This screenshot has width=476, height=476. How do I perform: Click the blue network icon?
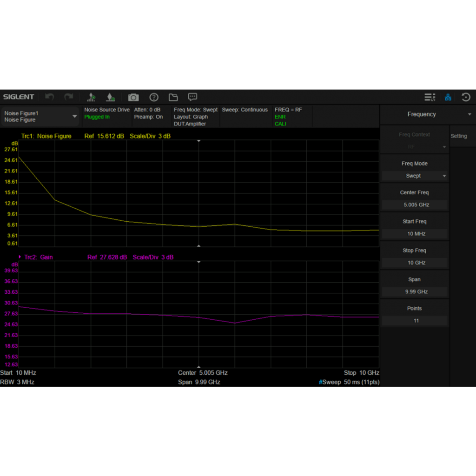point(448,97)
